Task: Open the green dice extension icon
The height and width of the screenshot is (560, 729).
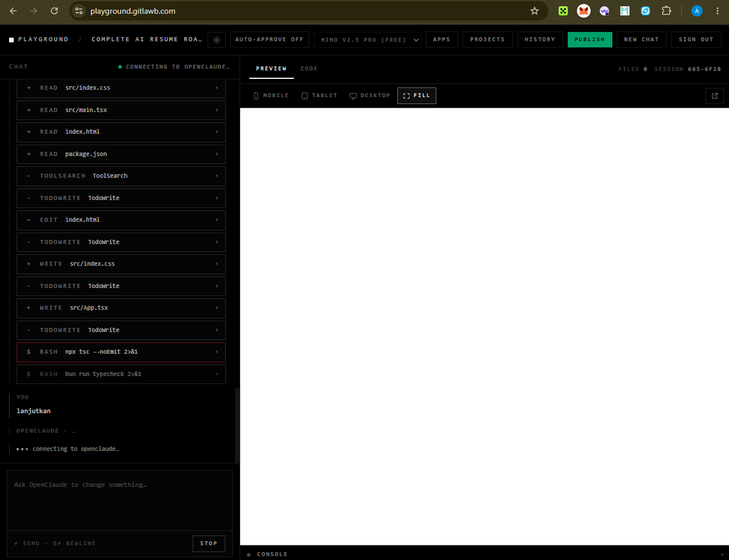Action: tap(563, 11)
